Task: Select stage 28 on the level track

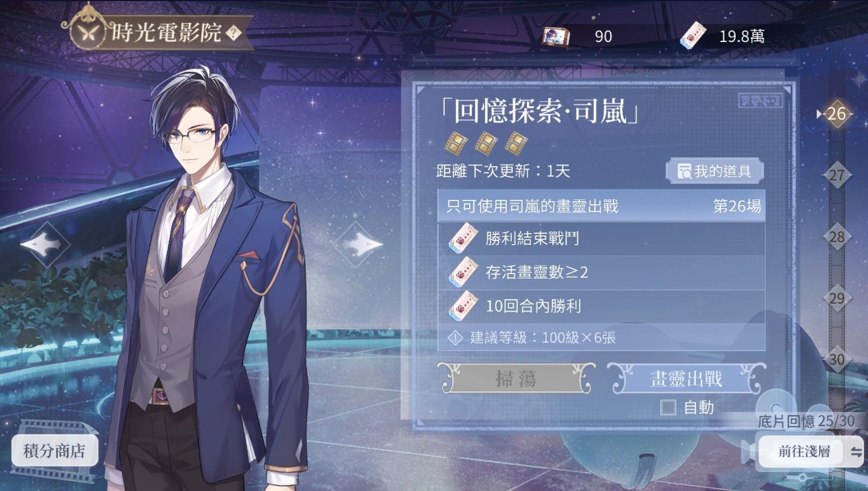Action: tap(837, 237)
